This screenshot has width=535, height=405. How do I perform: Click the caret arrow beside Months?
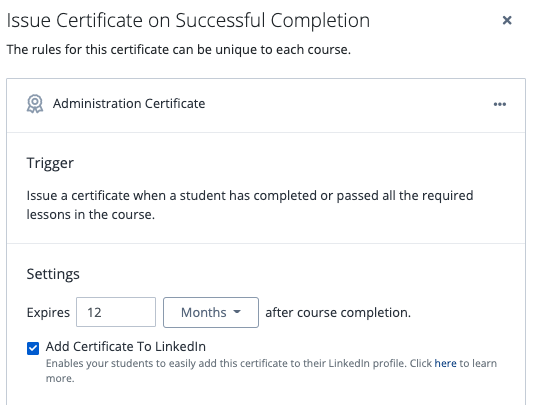(237, 312)
